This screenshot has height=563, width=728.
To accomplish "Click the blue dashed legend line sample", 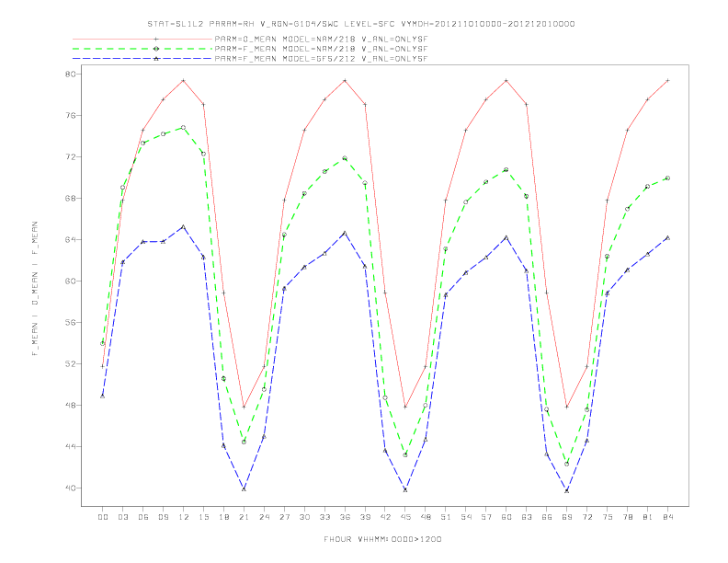I will click(x=142, y=59).
